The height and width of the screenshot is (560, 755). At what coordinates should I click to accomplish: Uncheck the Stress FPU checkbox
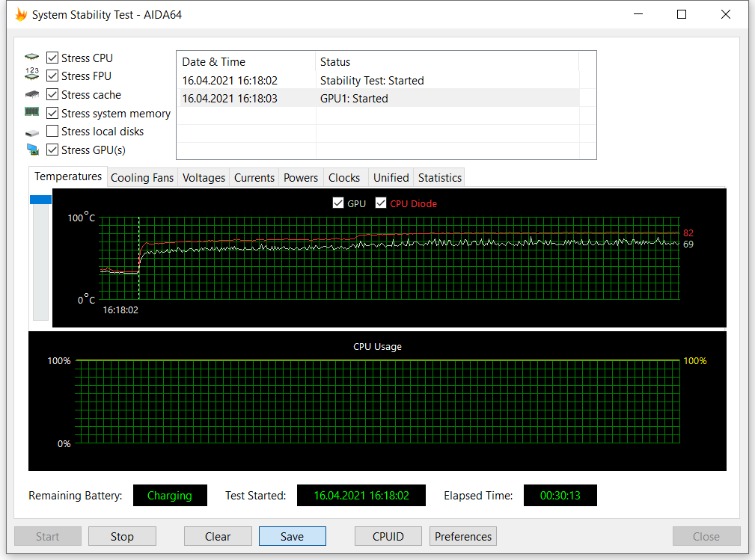tap(52, 76)
